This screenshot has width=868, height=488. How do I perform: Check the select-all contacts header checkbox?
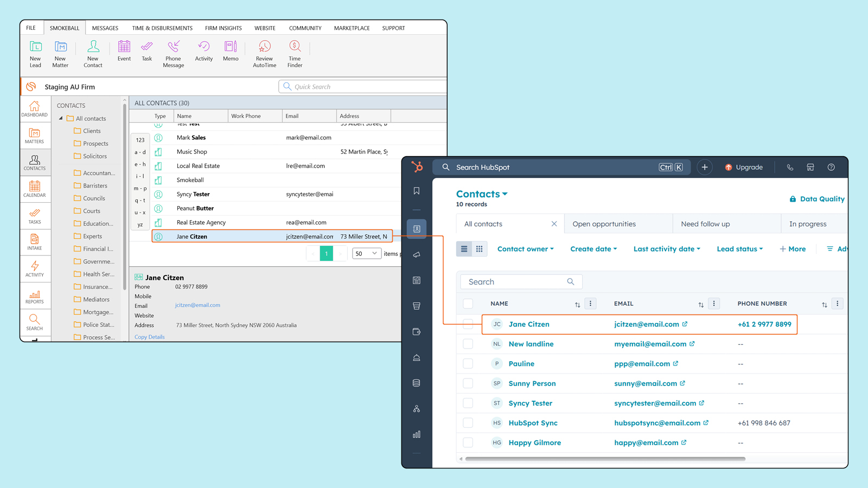468,304
